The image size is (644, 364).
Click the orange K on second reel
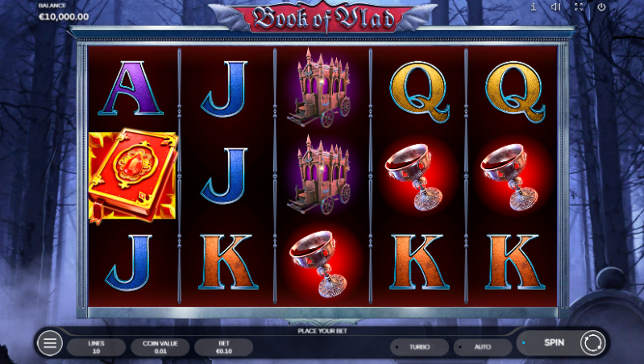point(228,262)
